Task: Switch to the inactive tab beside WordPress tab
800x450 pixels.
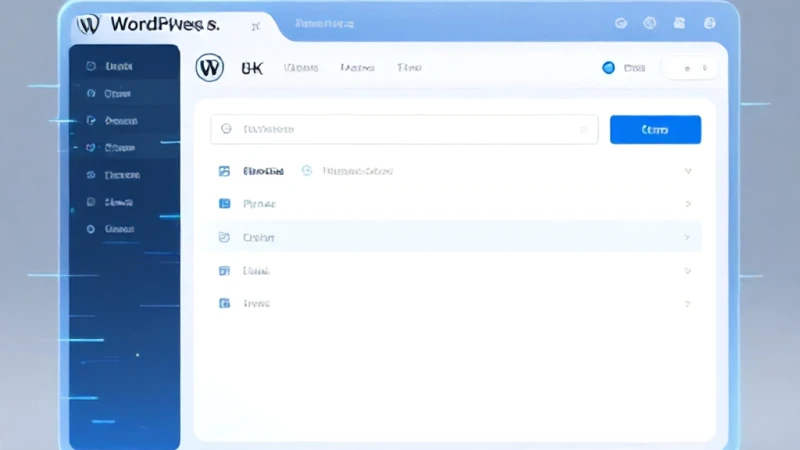Action: click(324, 24)
